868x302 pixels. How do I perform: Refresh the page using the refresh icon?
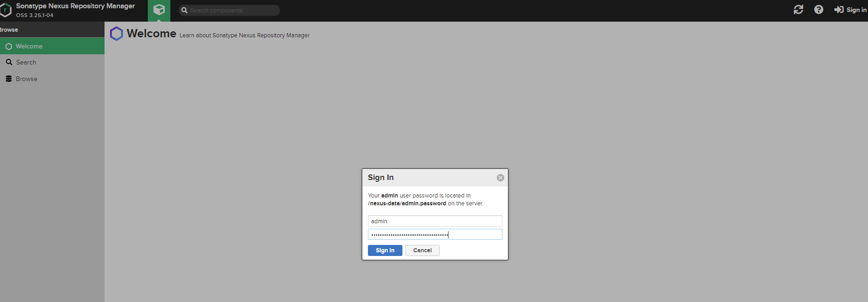click(x=798, y=10)
